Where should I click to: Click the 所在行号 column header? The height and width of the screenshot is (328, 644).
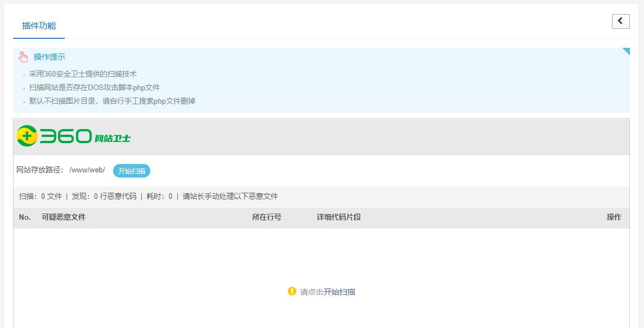pyautogui.click(x=267, y=218)
